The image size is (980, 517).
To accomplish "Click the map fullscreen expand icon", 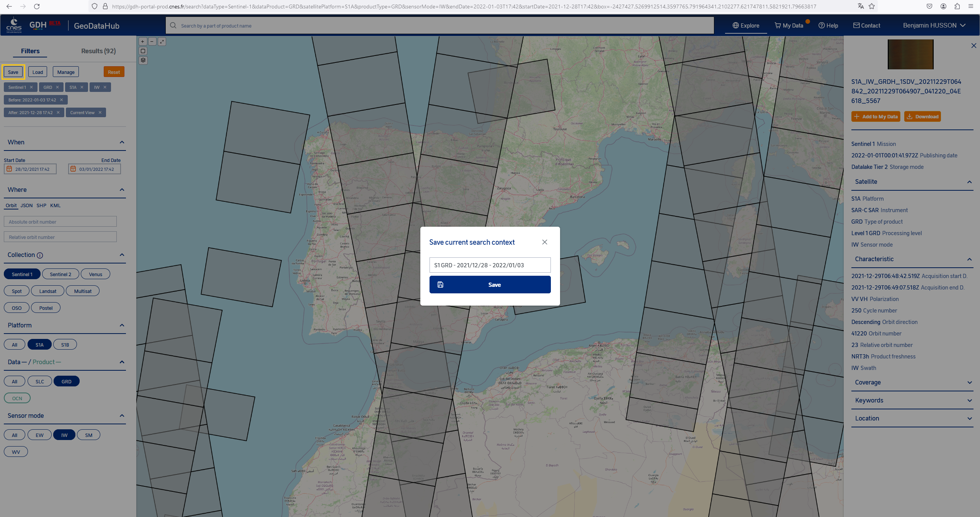I will pyautogui.click(x=162, y=41).
